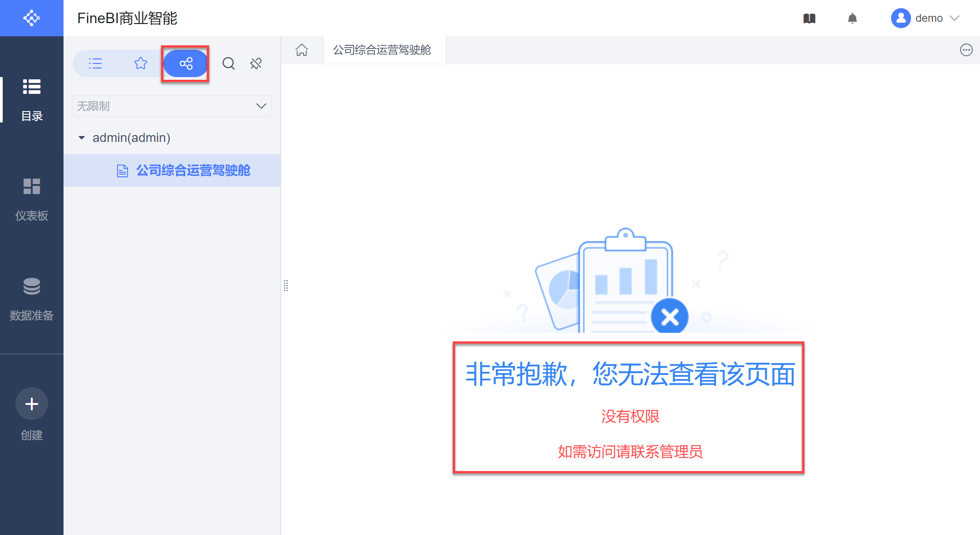
Task: Open the 仪表板 dashboard section
Action: pyautogui.click(x=31, y=199)
